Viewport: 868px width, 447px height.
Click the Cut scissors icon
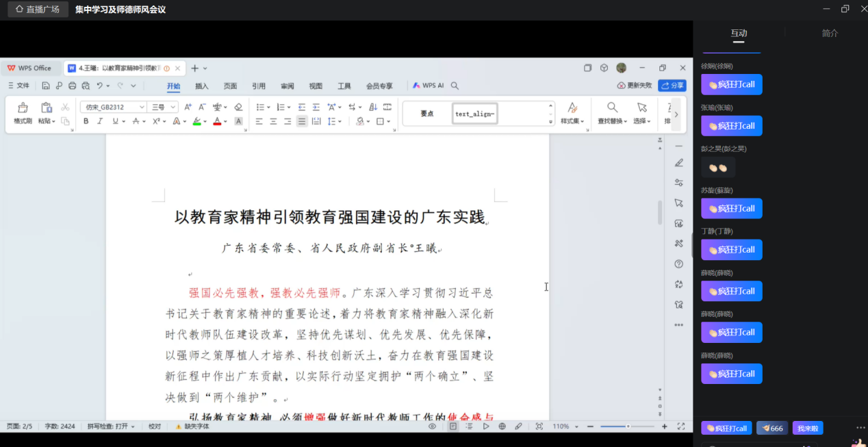(65, 107)
